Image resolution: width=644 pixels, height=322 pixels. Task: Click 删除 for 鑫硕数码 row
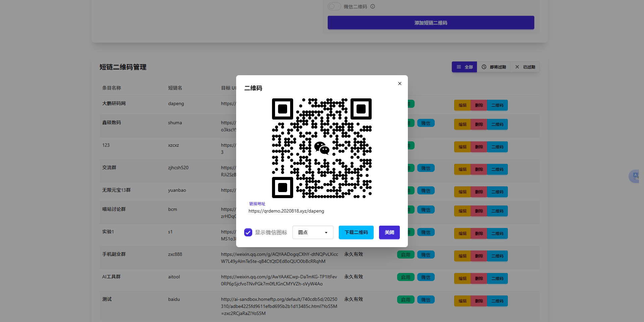pos(479,124)
